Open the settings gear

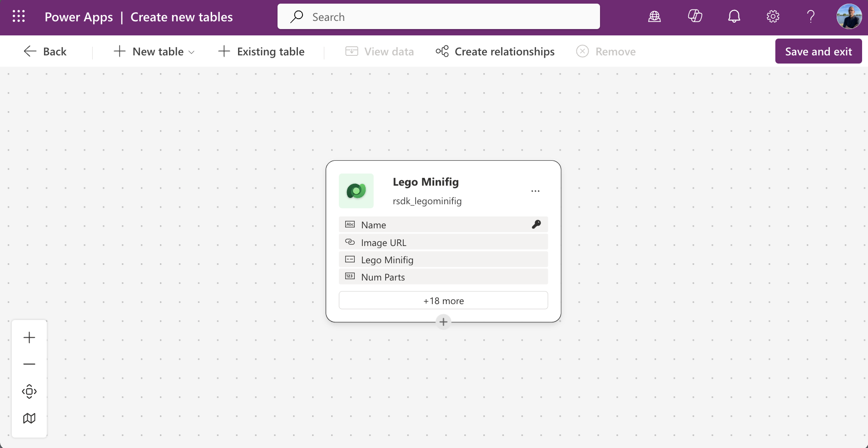tap(773, 17)
